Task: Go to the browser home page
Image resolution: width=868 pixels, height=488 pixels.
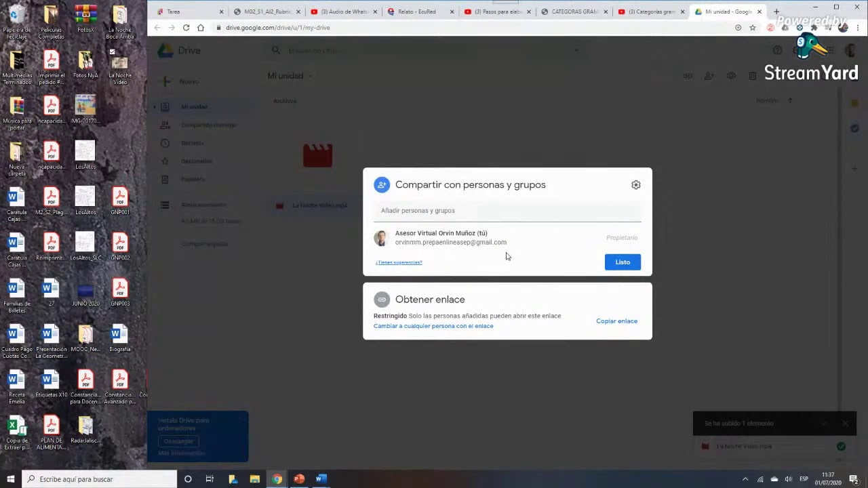Action: tap(201, 28)
